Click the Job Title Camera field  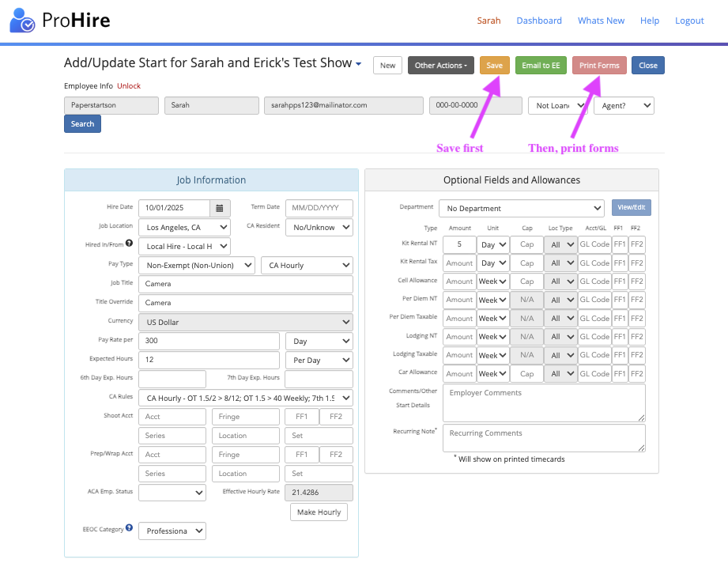246,284
